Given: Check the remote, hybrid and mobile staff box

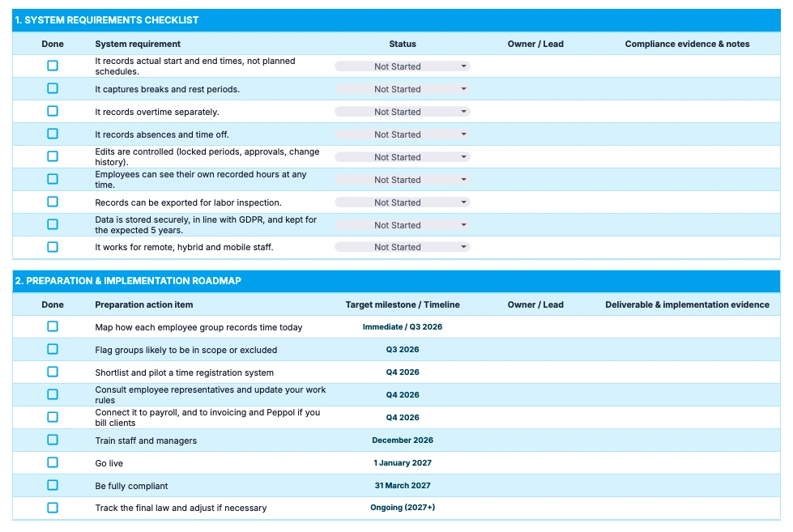Looking at the screenshot, I should [53, 247].
